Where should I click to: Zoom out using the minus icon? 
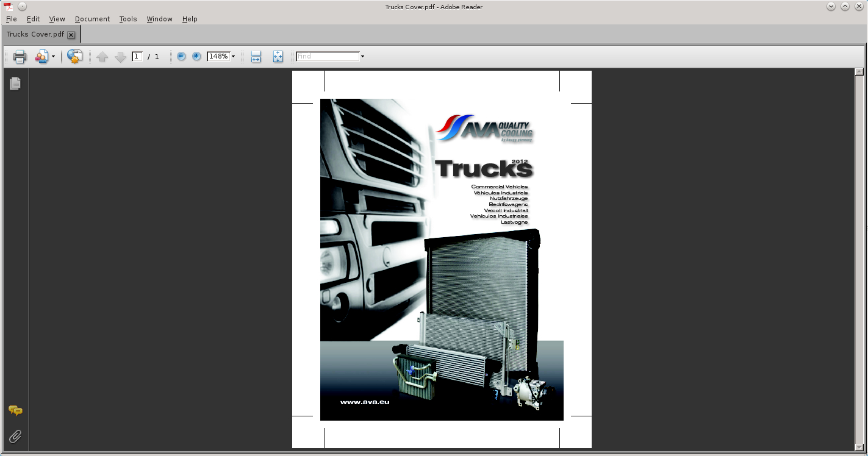point(181,56)
